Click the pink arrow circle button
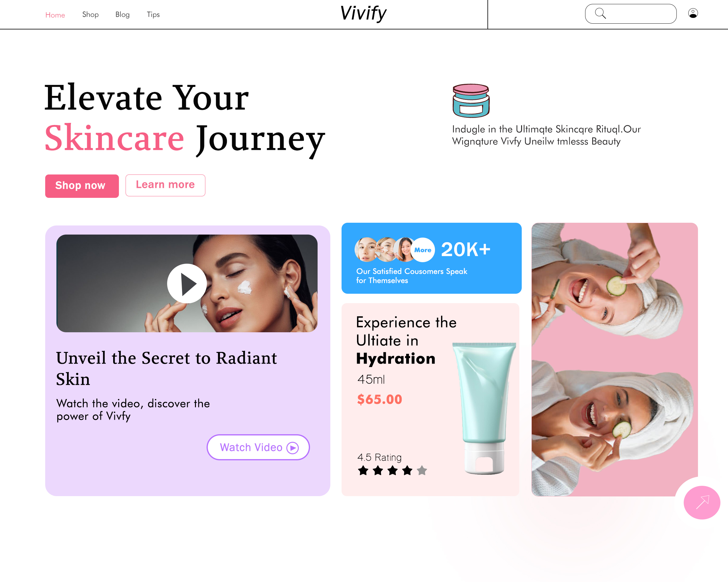 tap(702, 502)
